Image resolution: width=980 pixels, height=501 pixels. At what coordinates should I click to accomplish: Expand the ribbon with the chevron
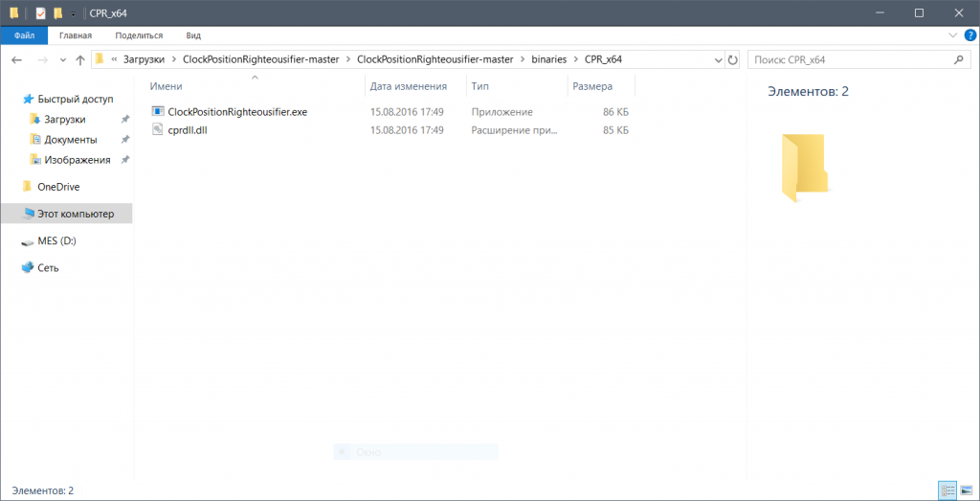(x=951, y=35)
